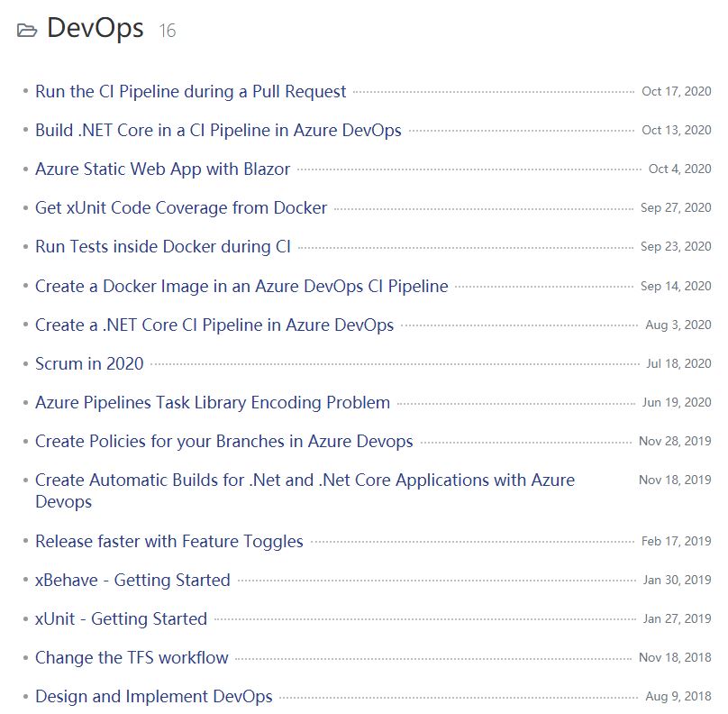Click the open folder icon beside DevOps

point(27,31)
